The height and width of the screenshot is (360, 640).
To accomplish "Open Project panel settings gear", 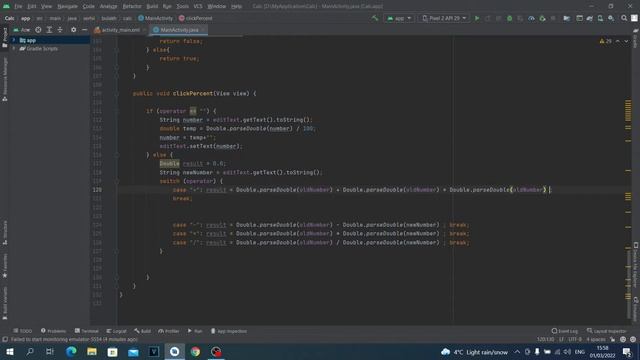I will (x=73, y=30).
